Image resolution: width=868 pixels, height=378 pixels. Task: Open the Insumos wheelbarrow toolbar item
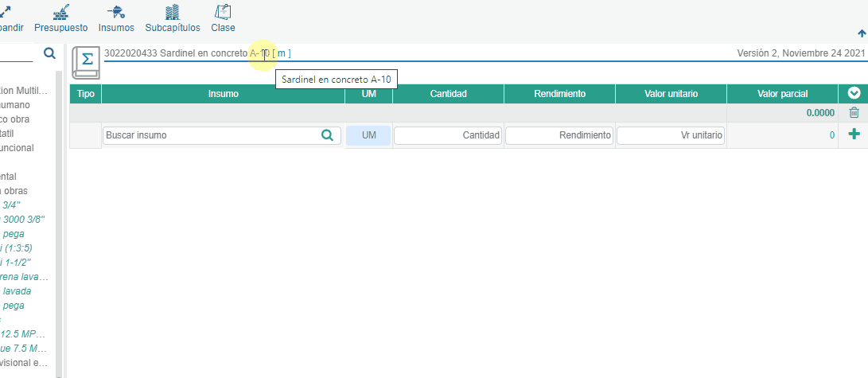116,18
